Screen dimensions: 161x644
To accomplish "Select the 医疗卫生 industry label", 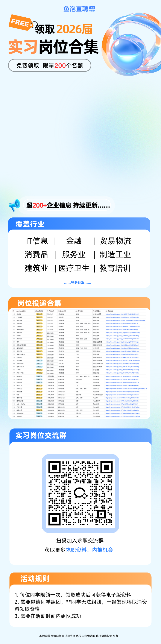I will [x=74, y=268].
